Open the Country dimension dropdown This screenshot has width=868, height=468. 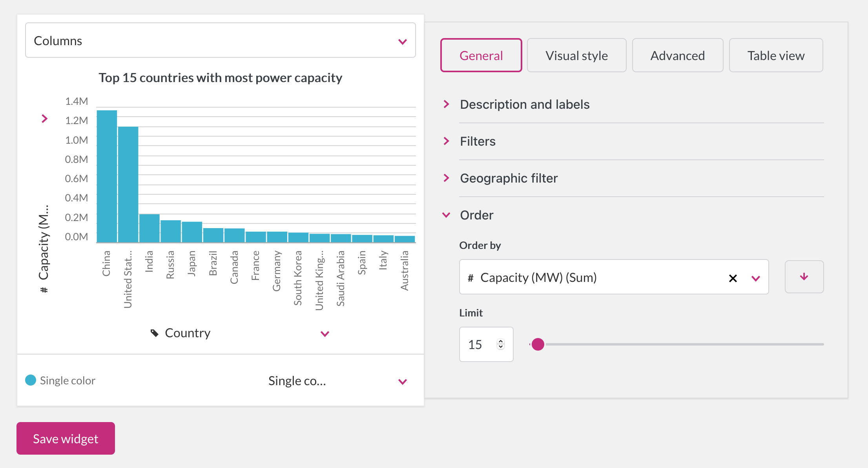click(325, 334)
